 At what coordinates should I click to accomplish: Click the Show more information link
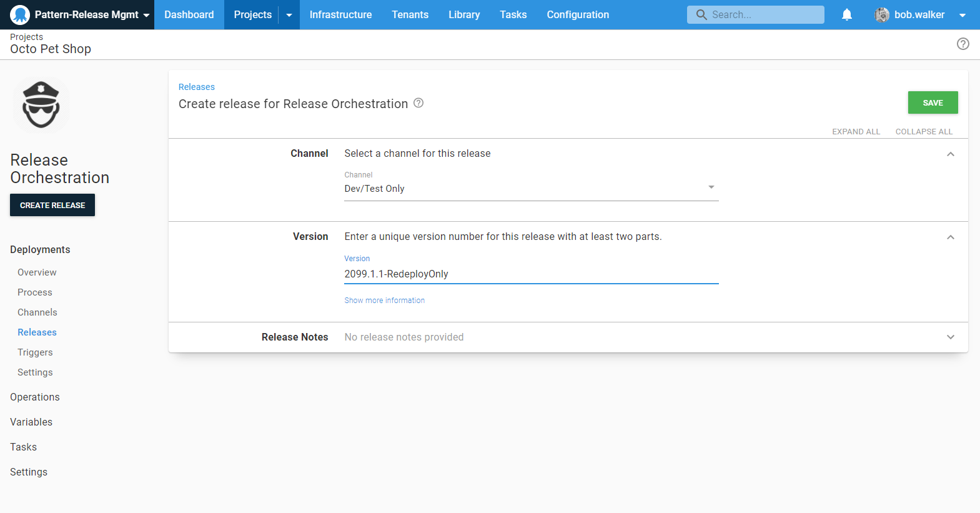(384, 301)
